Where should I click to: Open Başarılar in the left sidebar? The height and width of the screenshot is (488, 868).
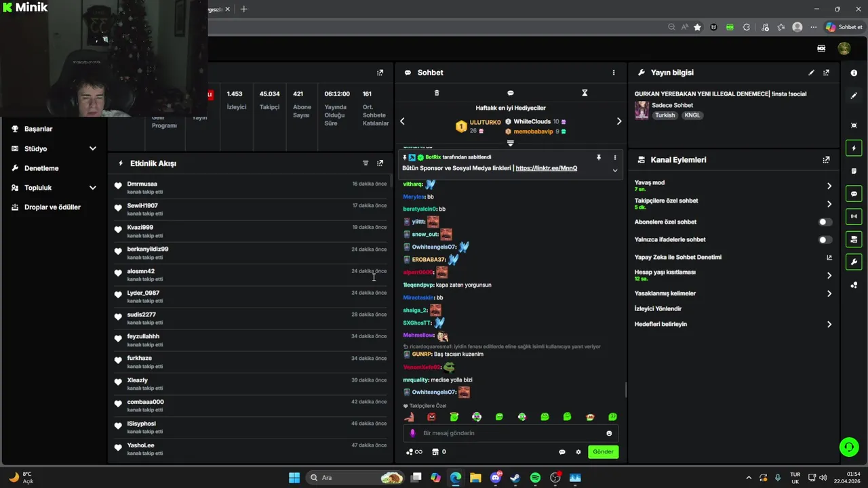click(39, 129)
